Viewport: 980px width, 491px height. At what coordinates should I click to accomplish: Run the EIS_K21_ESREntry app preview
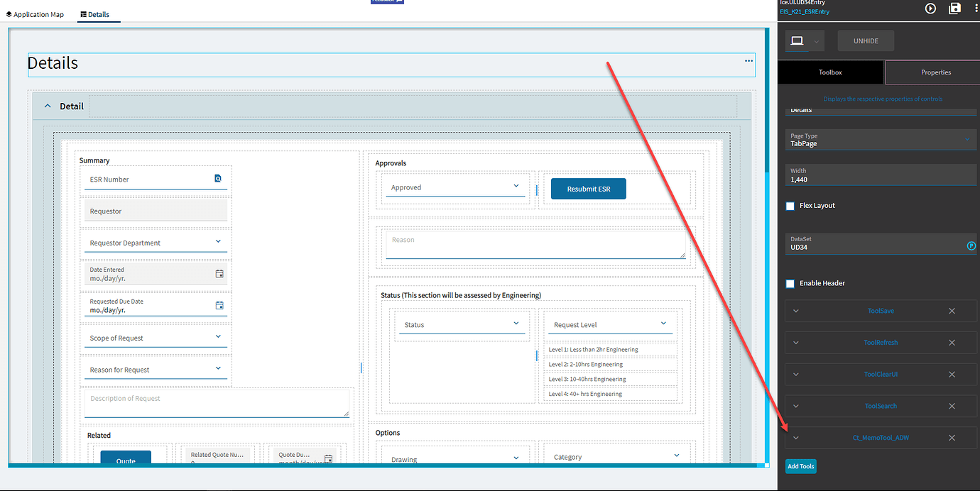pos(930,9)
